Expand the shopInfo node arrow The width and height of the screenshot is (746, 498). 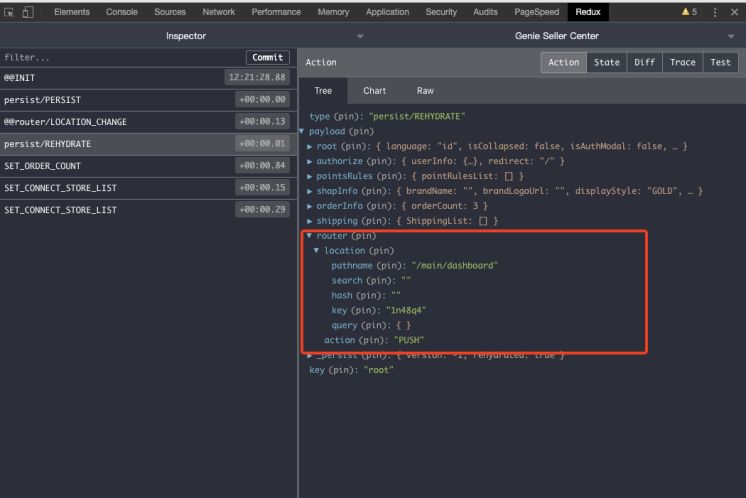(x=309, y=191)
